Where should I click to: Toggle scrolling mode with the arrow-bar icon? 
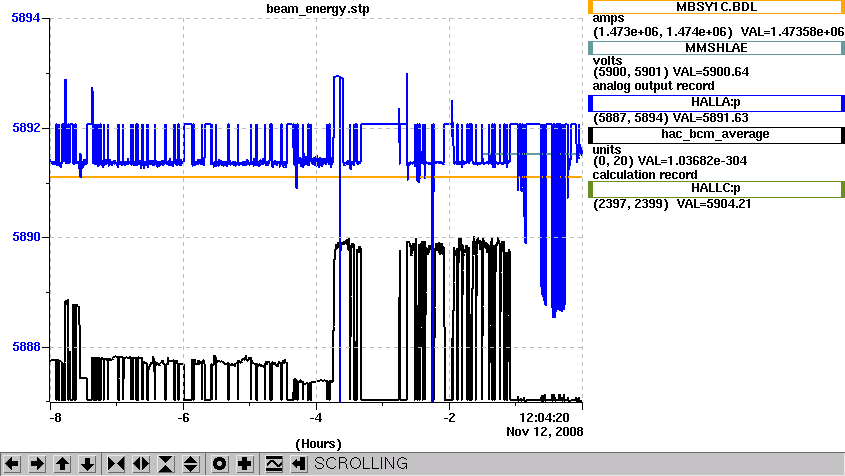(299, 464)
